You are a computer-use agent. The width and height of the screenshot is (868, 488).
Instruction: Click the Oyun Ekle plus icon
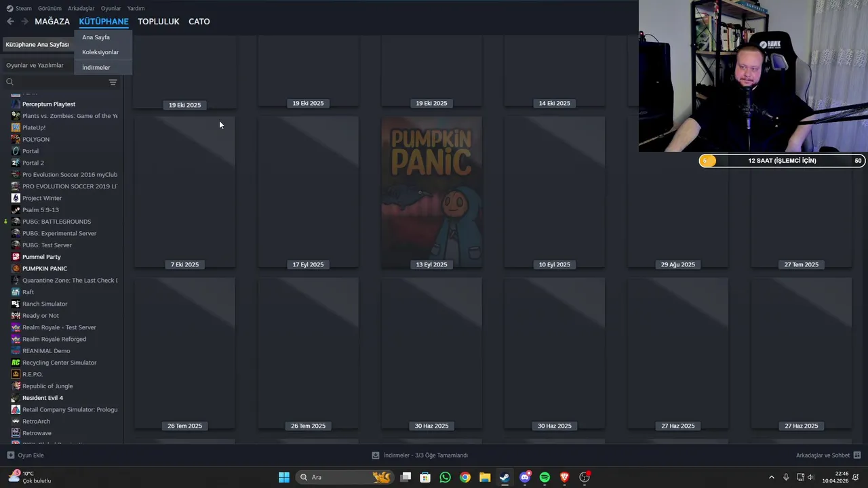pos(10,455)
